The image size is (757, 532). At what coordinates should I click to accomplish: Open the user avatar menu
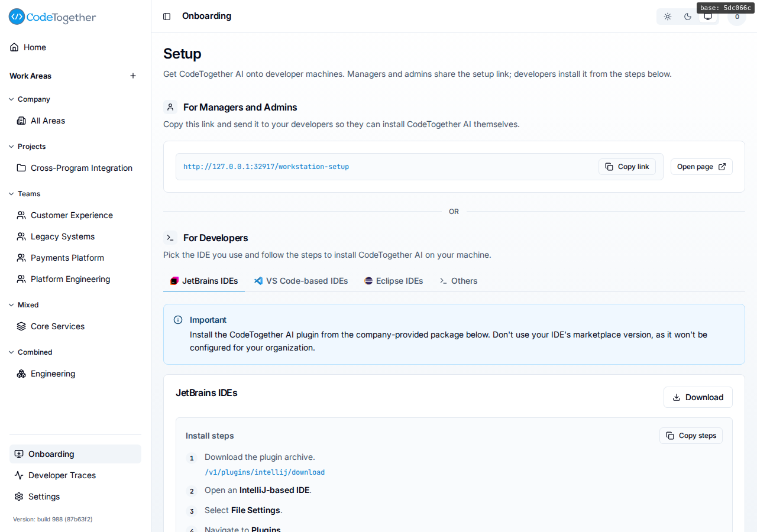click(737, 17)
